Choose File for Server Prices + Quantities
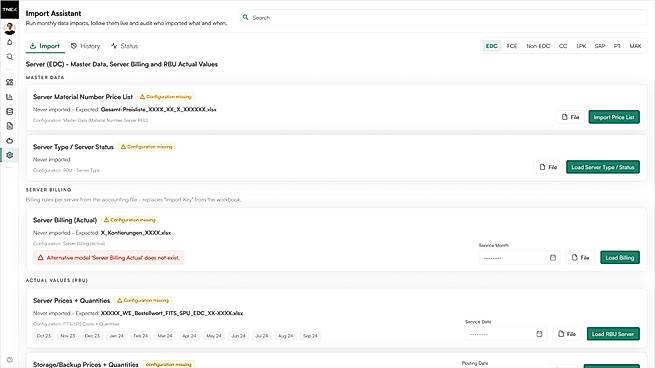The width and height of the screenshot is (655, 368). (567, 334)
